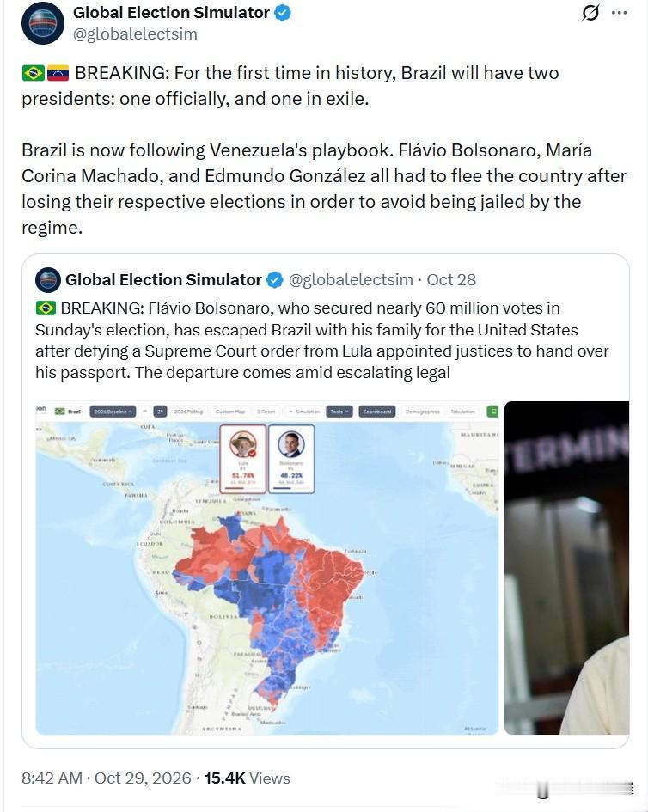Screen dimensions: 648x812
Task: Click the blue verified badge beside author name
Action: click(282, 13)
